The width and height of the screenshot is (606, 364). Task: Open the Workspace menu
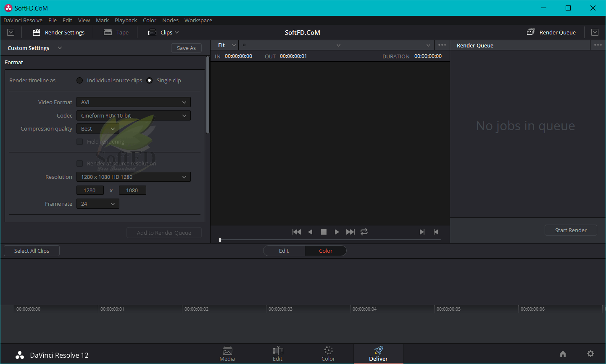click(x=198, y=20)
